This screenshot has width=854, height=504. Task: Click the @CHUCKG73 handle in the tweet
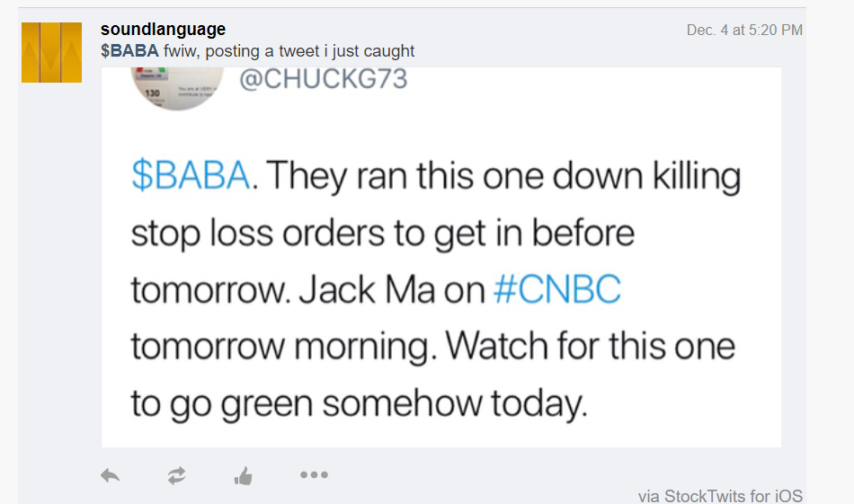tap(323, 80)
